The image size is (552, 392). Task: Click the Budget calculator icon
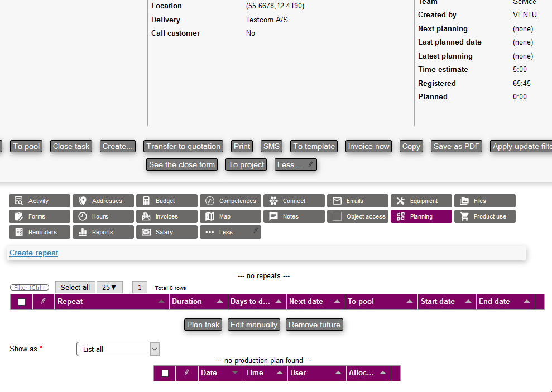tap(146, 201)
